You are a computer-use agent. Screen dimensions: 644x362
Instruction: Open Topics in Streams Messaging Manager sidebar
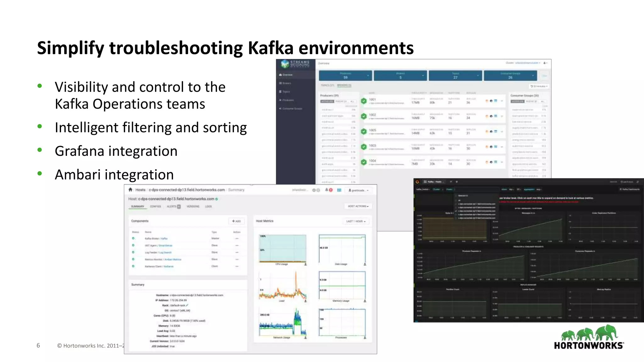click(284, 92)
